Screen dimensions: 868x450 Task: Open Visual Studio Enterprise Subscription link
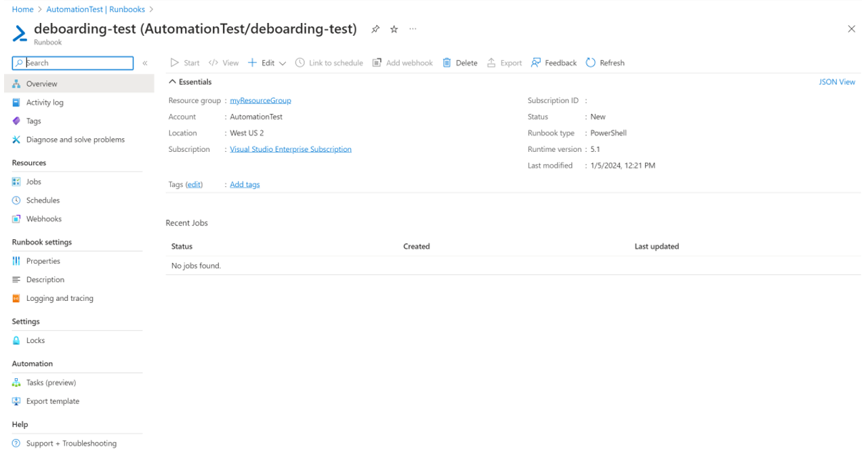coord(291,149)
